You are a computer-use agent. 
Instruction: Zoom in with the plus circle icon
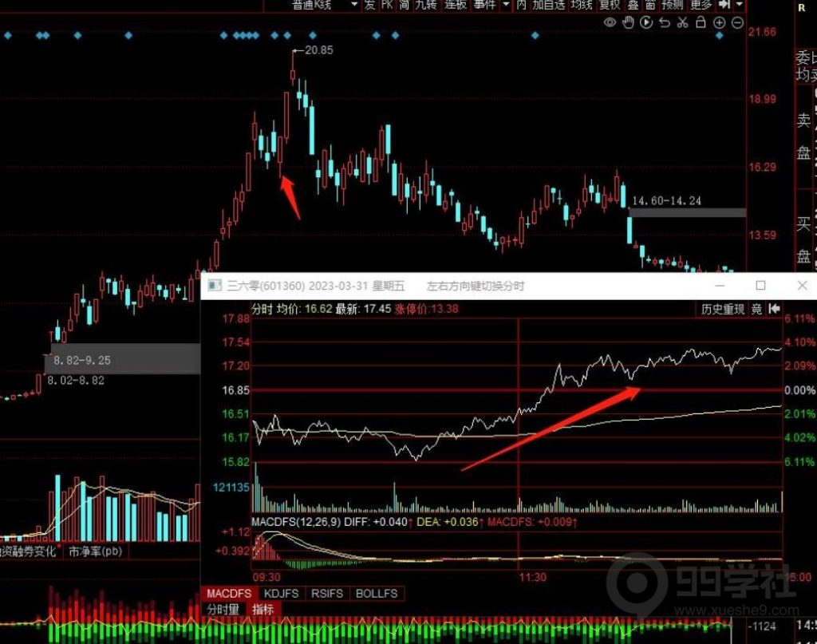click(720, 22)
